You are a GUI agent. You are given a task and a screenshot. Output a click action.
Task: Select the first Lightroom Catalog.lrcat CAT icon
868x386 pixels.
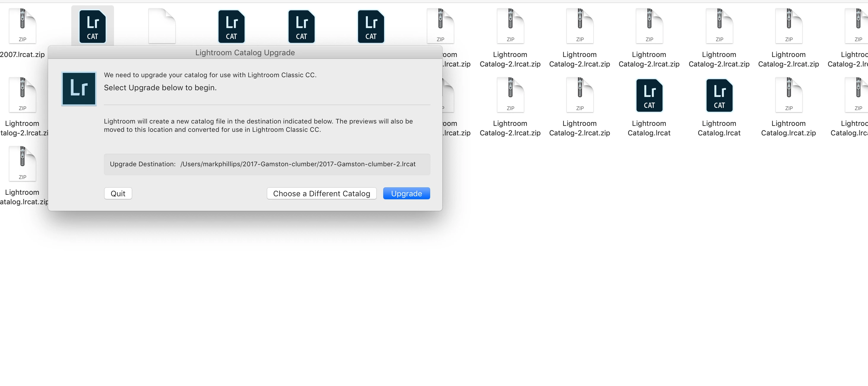[649, 95]
